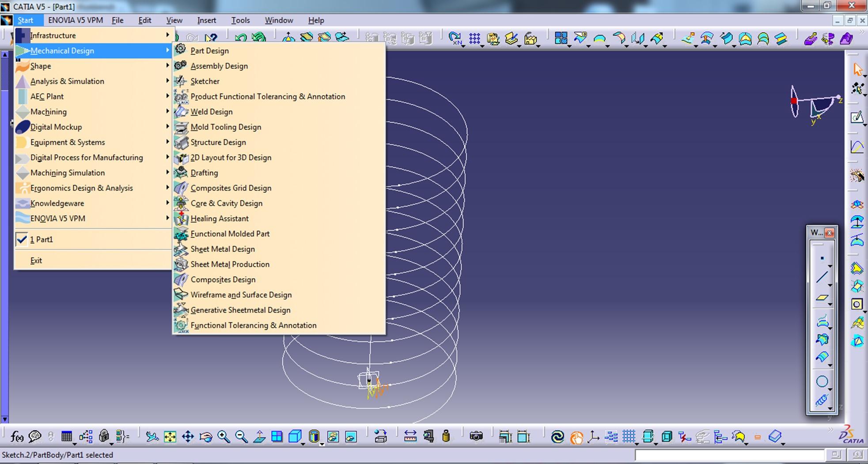
Task: Open the Design Table grid icon
Action: 66,437
